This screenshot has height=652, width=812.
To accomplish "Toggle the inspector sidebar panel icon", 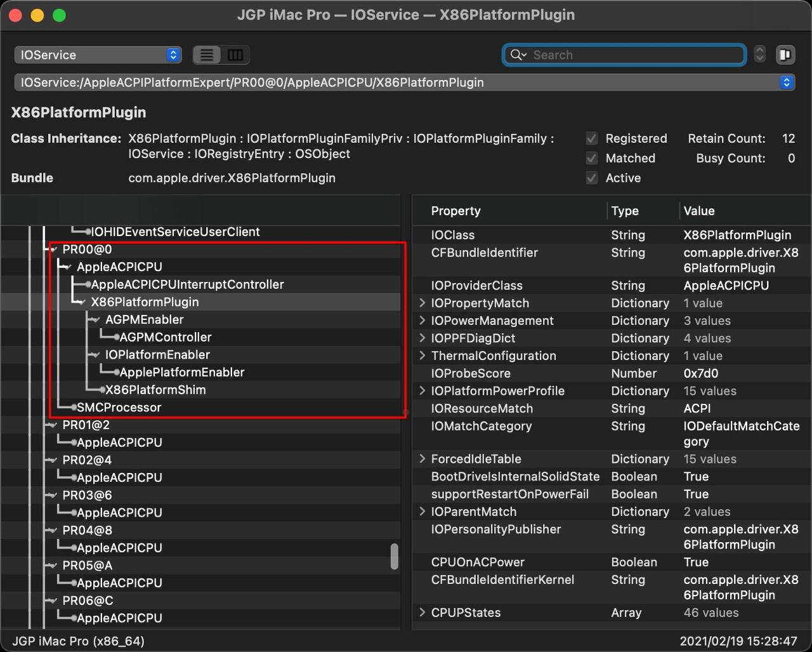I will tap(785, 55).
